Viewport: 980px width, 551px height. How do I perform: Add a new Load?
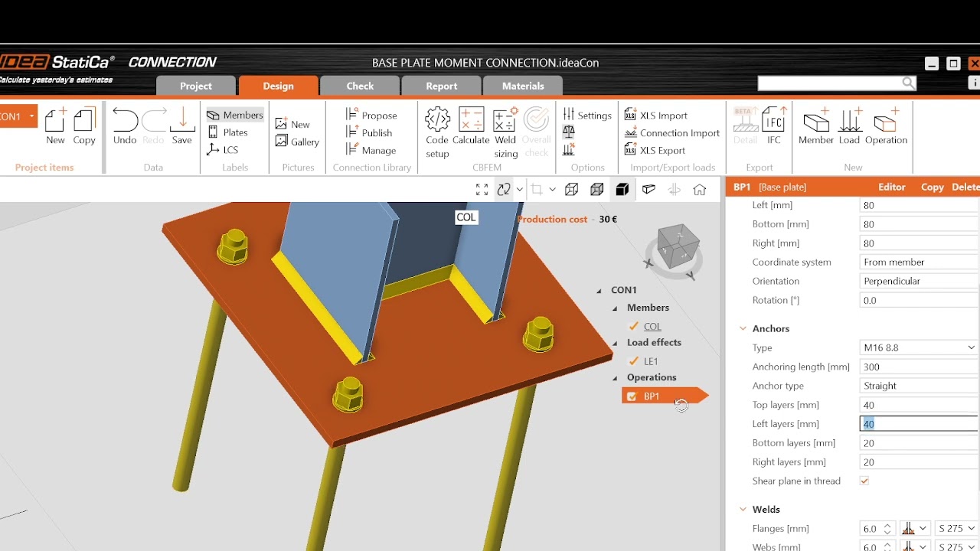(x=849, y=126)
